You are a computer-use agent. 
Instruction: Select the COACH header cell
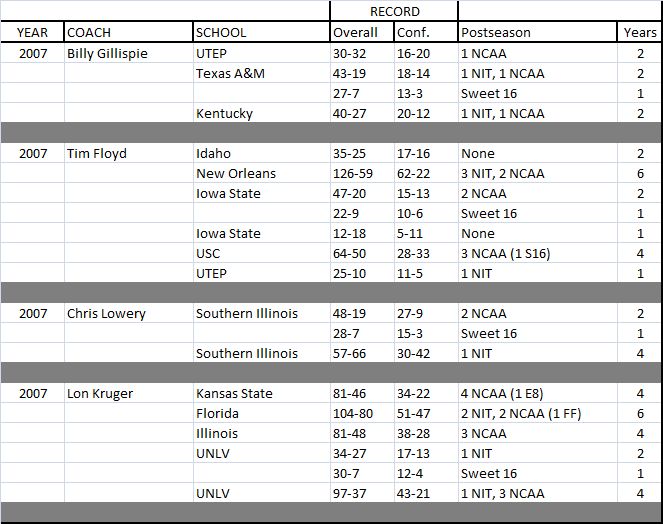point(128,32)
